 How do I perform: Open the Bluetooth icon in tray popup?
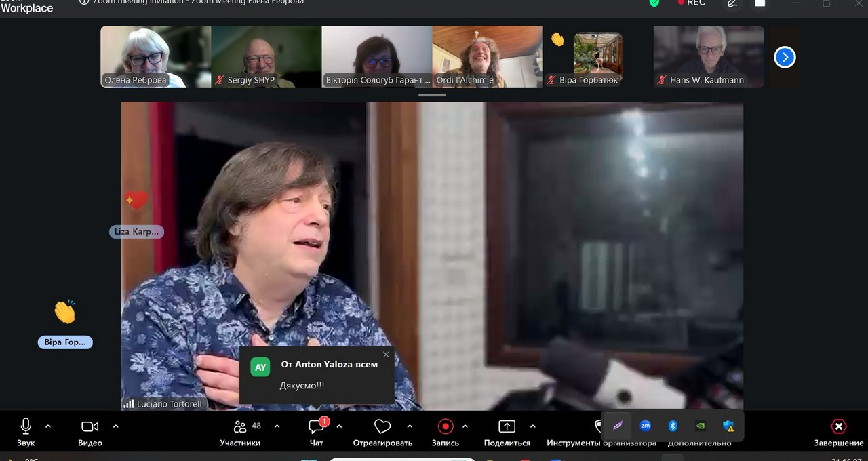(x=673, y=426)
